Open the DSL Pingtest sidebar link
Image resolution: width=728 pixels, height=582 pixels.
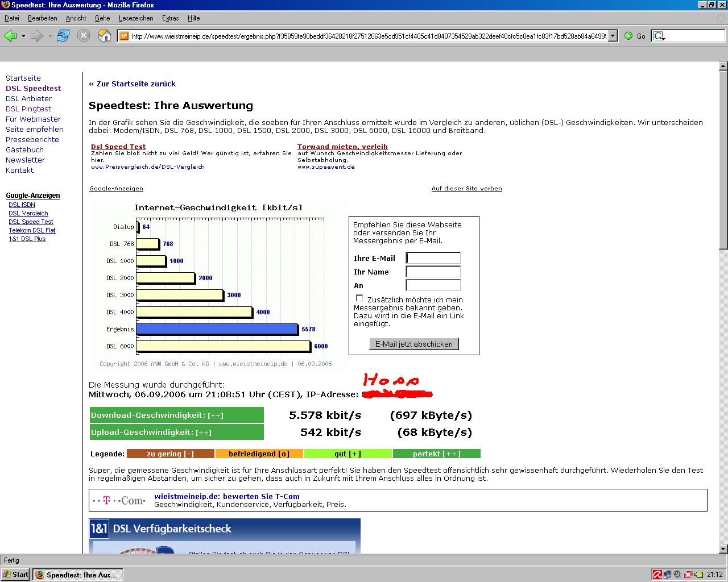point(28,109)
